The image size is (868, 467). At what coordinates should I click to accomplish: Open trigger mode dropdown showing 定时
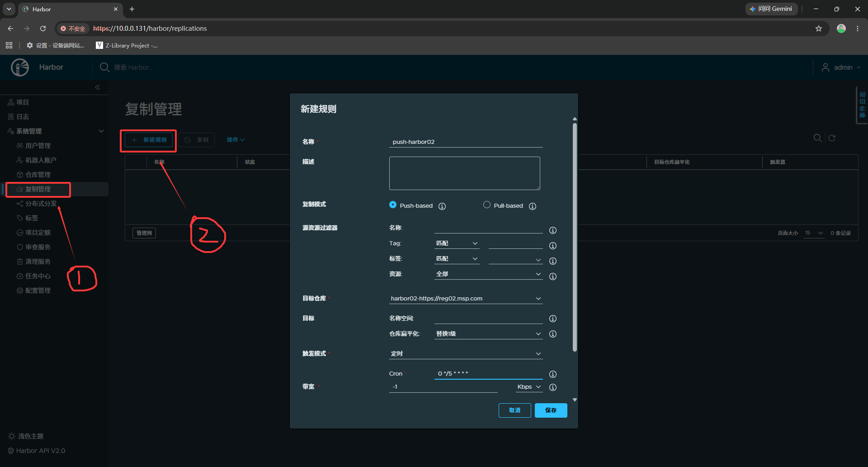coord(466,354)
